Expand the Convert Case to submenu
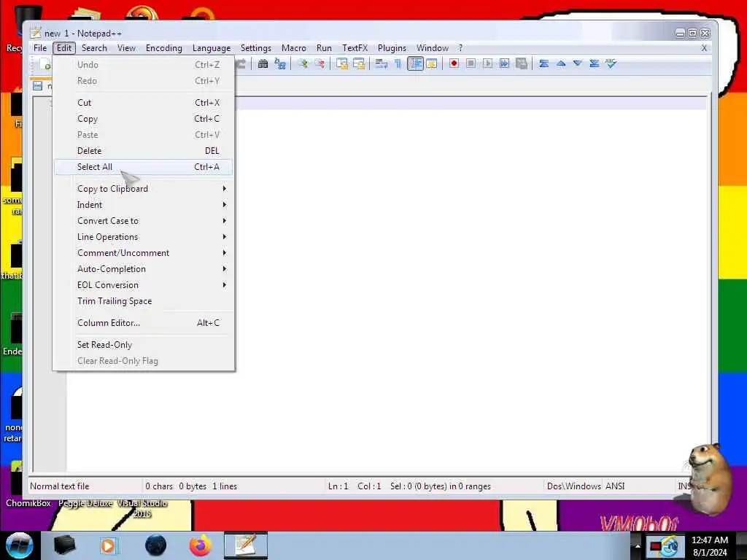 [x=144, y=221]
